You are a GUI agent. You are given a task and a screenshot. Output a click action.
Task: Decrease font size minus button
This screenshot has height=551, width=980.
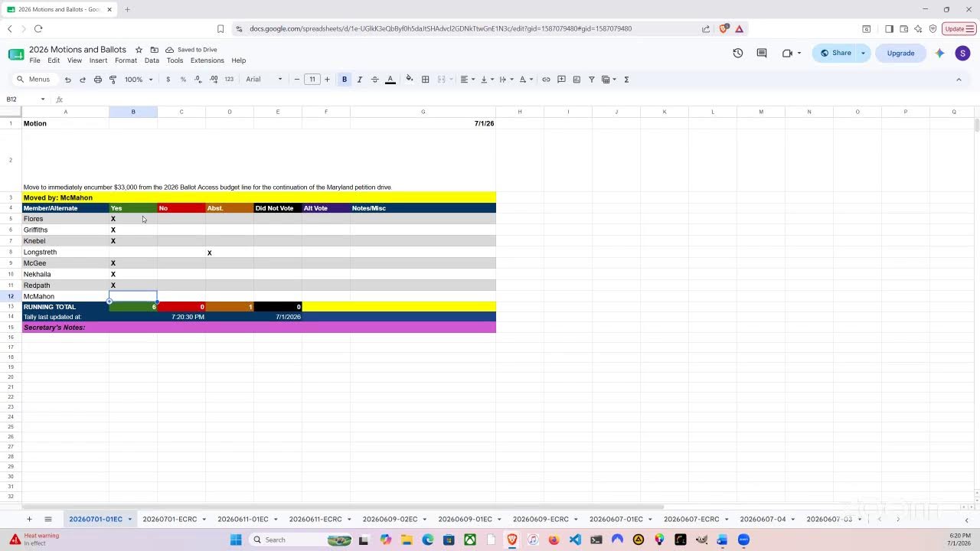(x=297, y=80)
